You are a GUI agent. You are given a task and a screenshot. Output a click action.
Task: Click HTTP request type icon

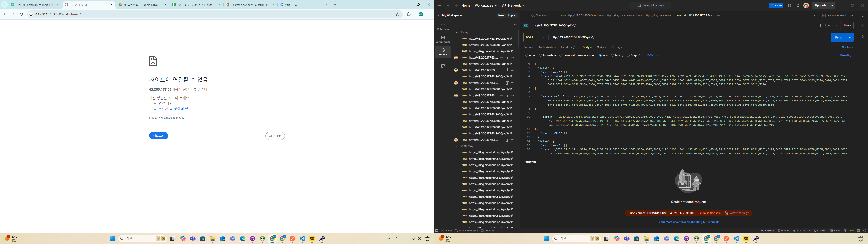point(526,26)
